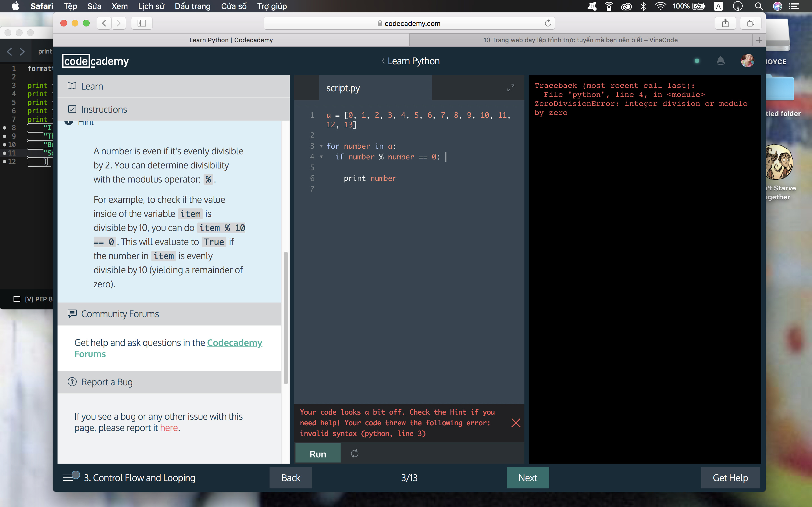Click the Next lesson button

click(528, 477)
